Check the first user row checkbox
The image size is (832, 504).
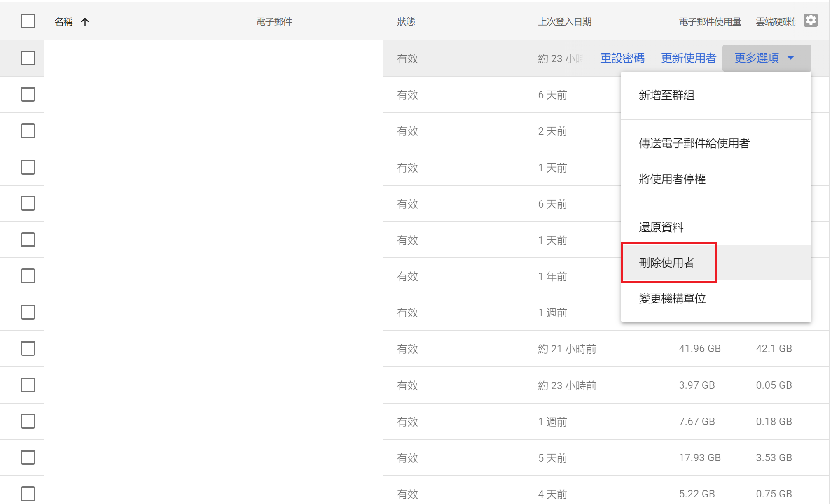[28, 58]
